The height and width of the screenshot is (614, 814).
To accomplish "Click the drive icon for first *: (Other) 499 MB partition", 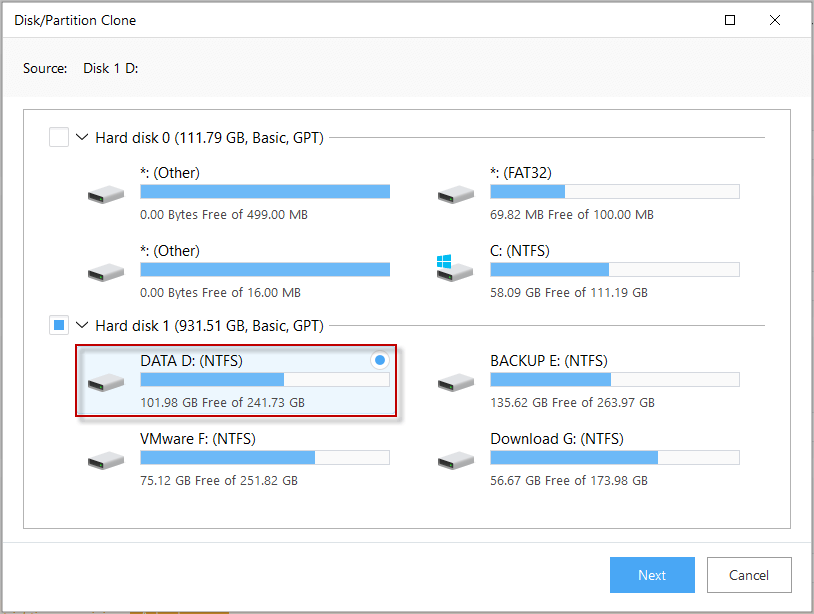I will pos(106,195).
